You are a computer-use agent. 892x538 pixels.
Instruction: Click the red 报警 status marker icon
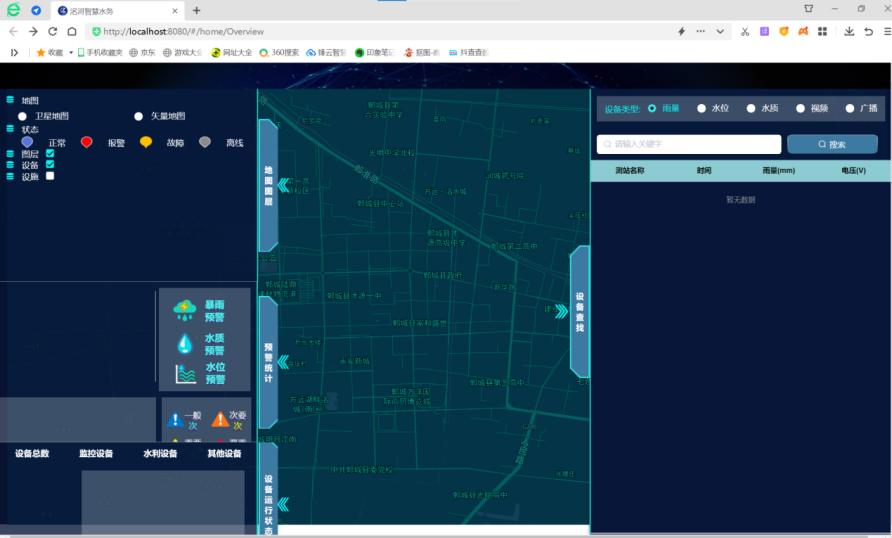[87, 143]
